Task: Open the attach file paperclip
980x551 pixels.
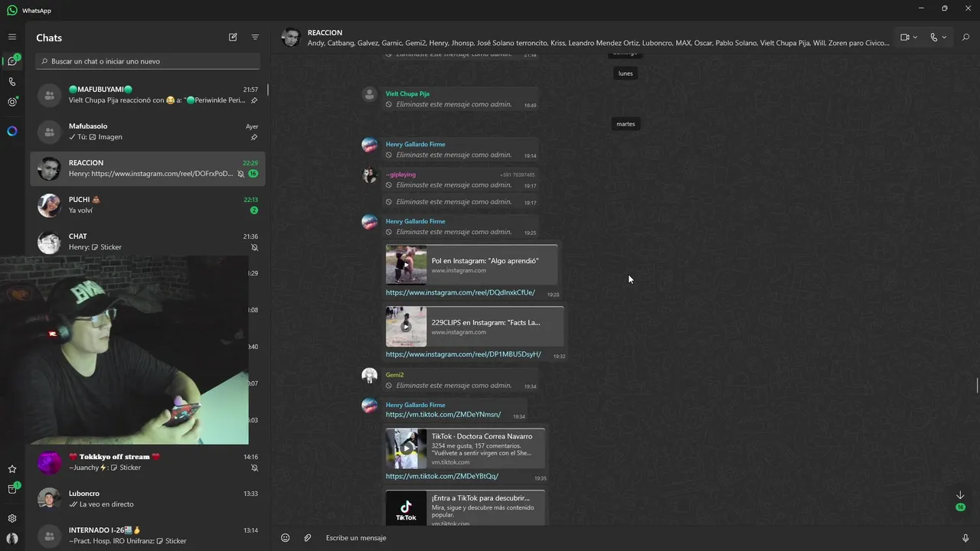Action: click(307, 538)
